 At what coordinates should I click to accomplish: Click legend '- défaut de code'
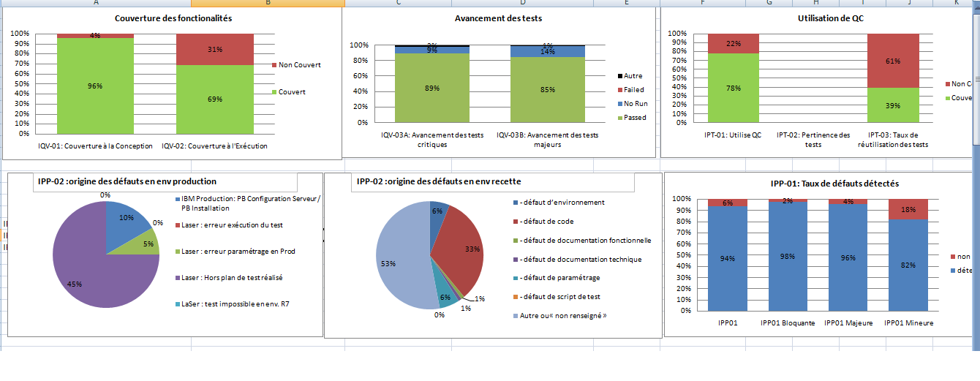[545, 222]
